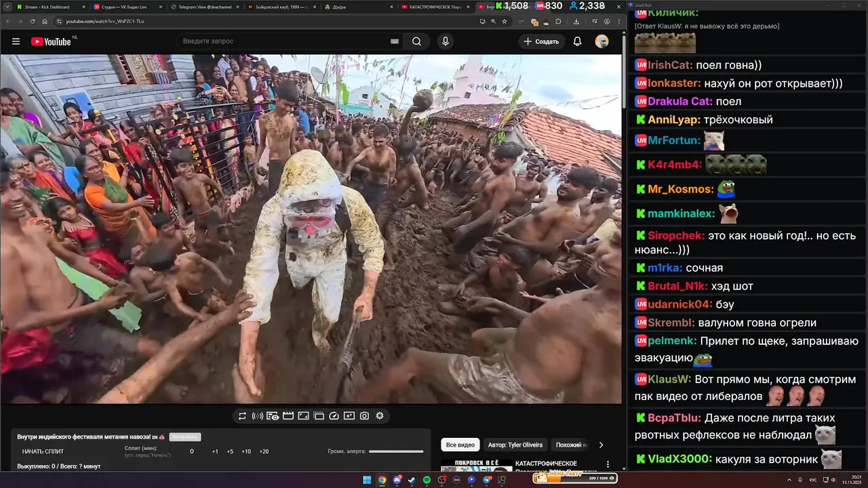This screenshot has width=868, height=488.
Task: Select the Автор: Tyler Oliveira chip
Action: point(515,445)
